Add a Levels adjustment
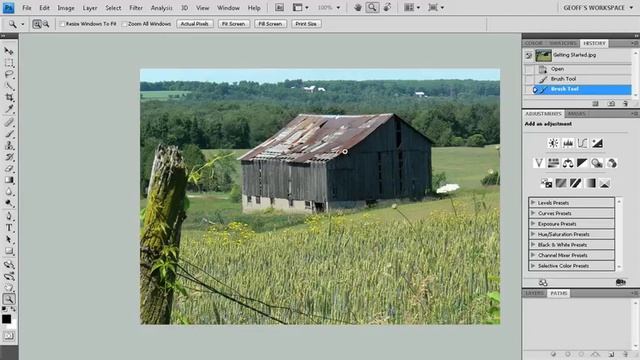The width and height of the screenshot is (640, 360). (x=568, y=143)
